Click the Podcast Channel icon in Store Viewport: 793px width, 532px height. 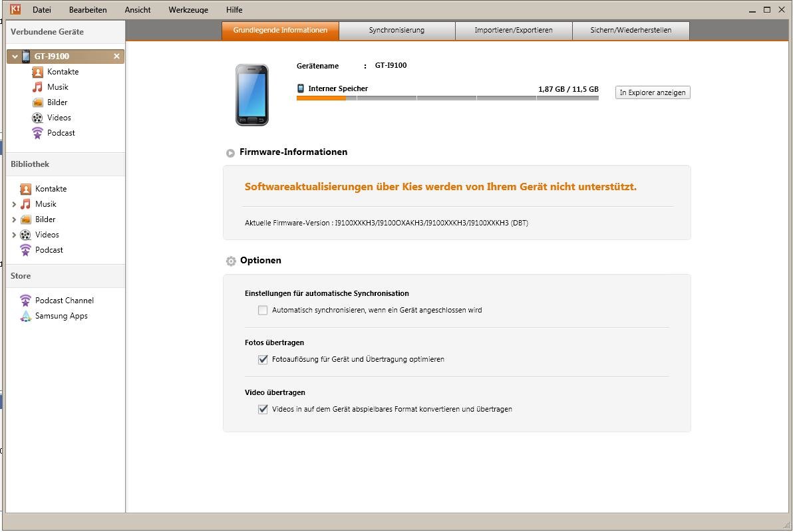(25, 301)
